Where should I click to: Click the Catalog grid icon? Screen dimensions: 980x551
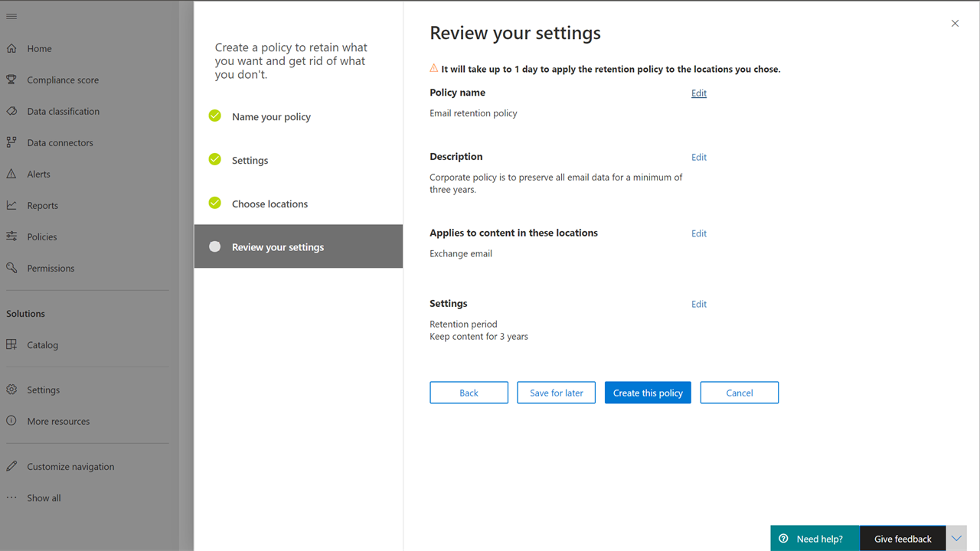point(11,344)
